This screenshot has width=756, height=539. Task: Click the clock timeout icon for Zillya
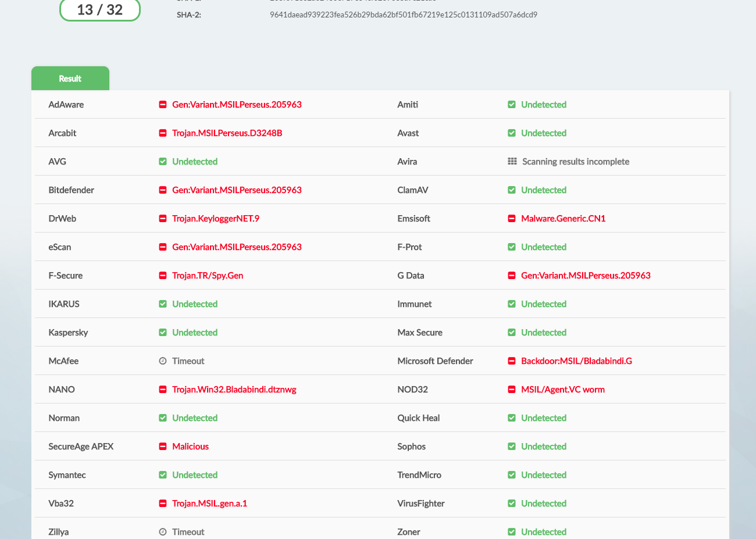coord(163,532)
